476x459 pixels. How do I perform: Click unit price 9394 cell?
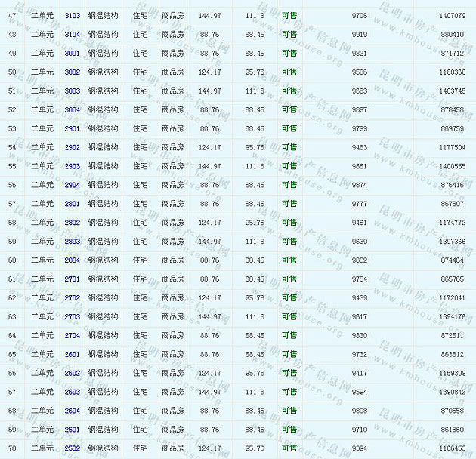point(360,448)
